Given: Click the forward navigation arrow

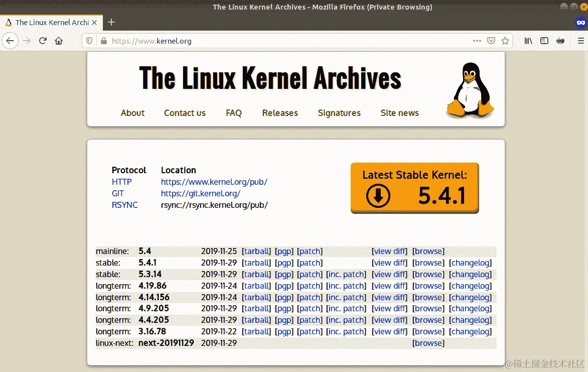Looking at the screenshot, I should pos(27,41).
